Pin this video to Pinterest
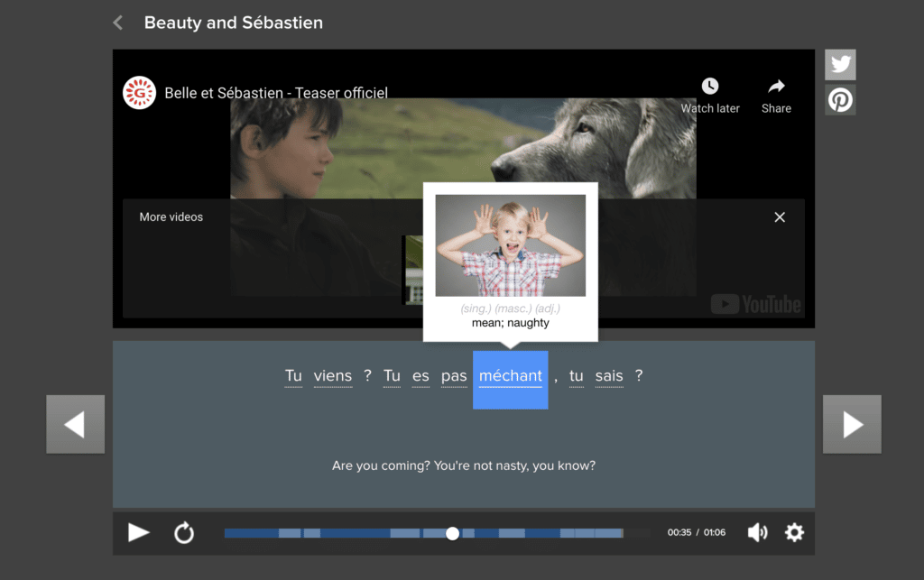The width and height of the screenshot is (924, 580). pos(840,99)
